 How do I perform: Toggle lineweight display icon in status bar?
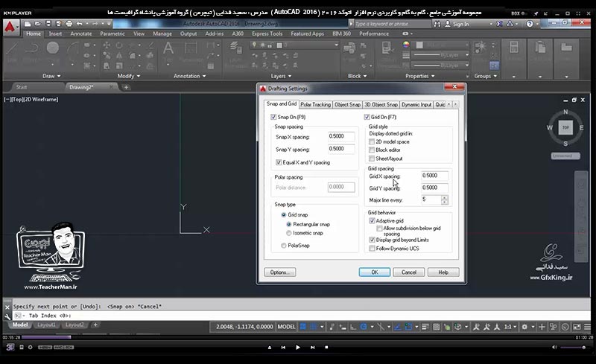(425, 327)
